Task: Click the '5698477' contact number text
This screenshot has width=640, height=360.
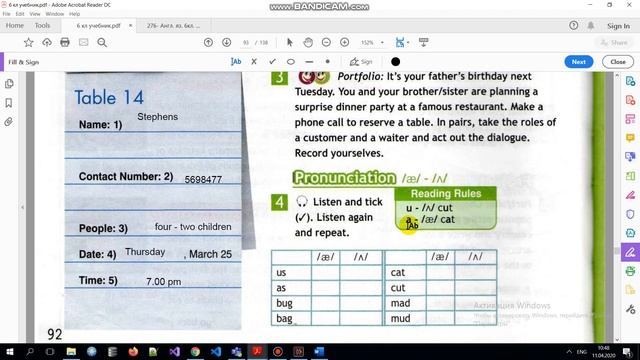Action: (x=203, y=180)
